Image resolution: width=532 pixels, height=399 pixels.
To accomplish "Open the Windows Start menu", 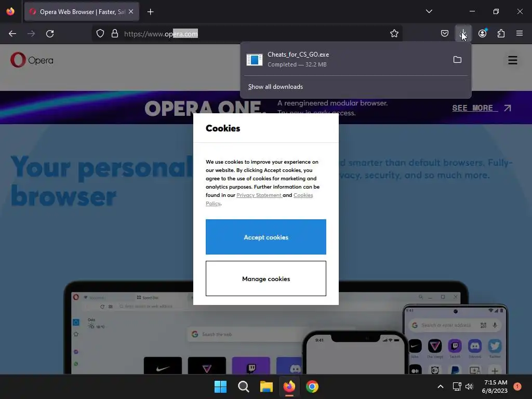I will (x=220, y=387).
